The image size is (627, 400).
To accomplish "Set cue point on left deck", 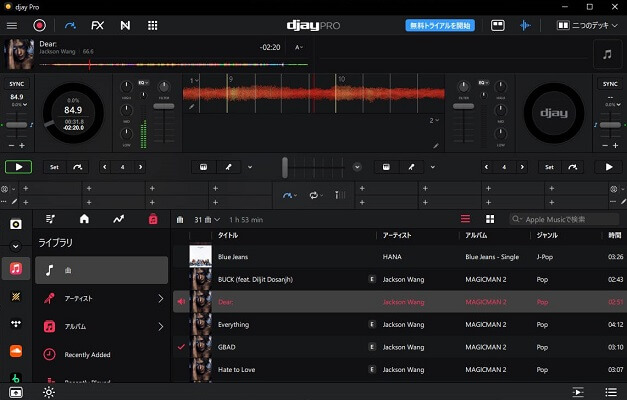I will pyautogui.click(x=54, y=167).
